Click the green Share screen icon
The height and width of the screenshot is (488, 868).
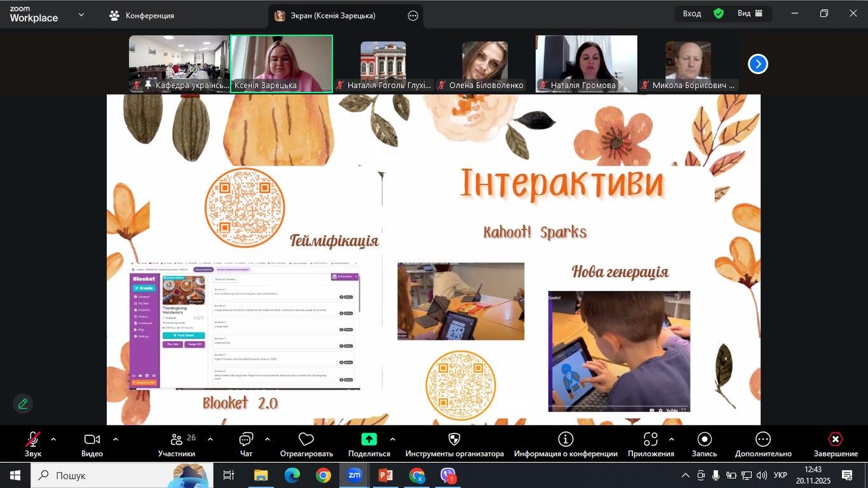369,440
